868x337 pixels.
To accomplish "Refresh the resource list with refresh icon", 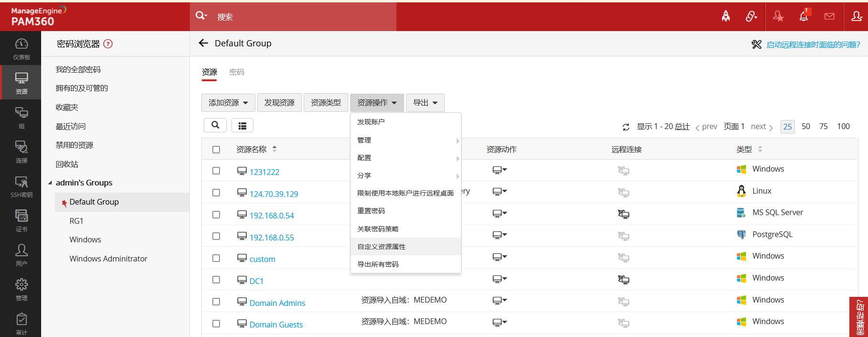I will (x=626, y=127).
